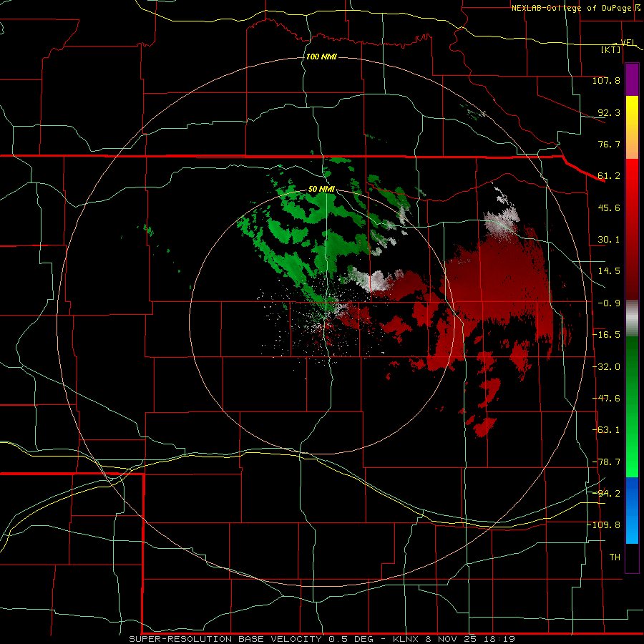Image resolution: width=644 pixels, height=644 pixels.
Task: Select the -16.5 velocity scale value
Action: tap(606, 335)
